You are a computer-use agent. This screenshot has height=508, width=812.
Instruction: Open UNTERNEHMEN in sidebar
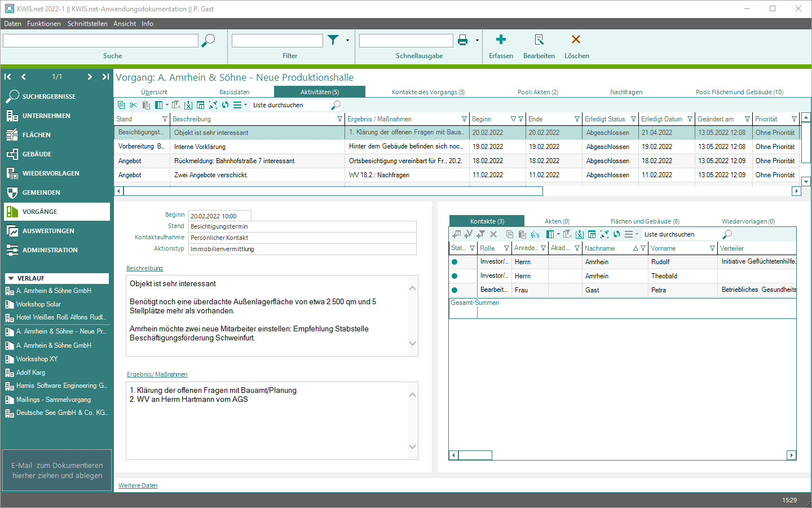pos(56,116)
